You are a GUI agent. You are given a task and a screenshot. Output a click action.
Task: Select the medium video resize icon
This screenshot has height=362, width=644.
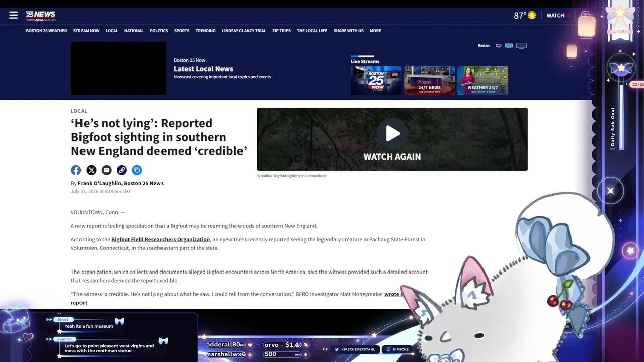(509, 46)
